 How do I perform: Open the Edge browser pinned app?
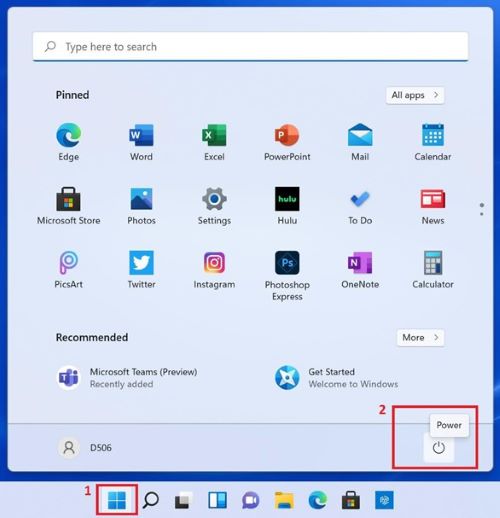coord(69,142)
